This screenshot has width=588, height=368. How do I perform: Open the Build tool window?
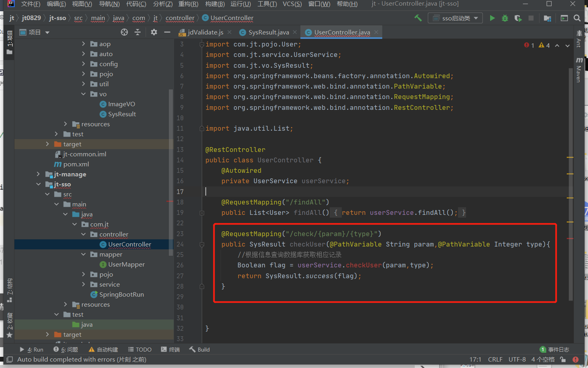pos(199,350)
